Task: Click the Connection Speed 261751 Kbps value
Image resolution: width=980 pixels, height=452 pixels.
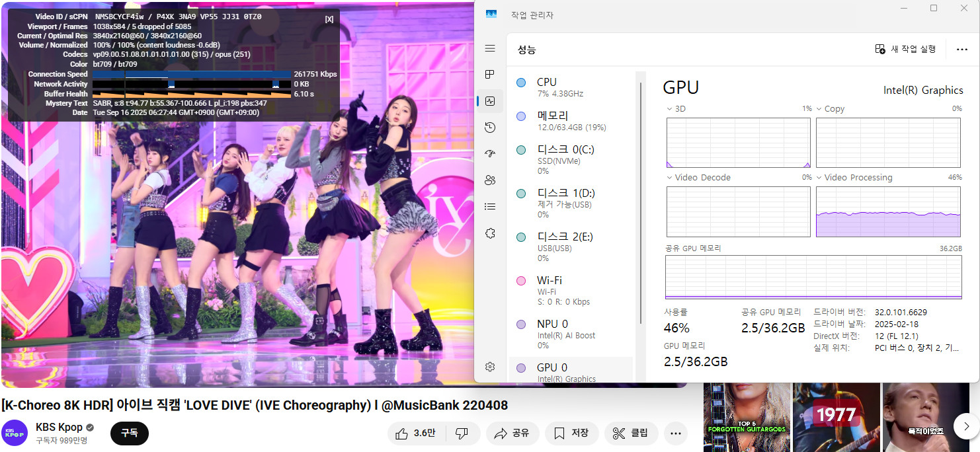Action: [x=315, y=75]
